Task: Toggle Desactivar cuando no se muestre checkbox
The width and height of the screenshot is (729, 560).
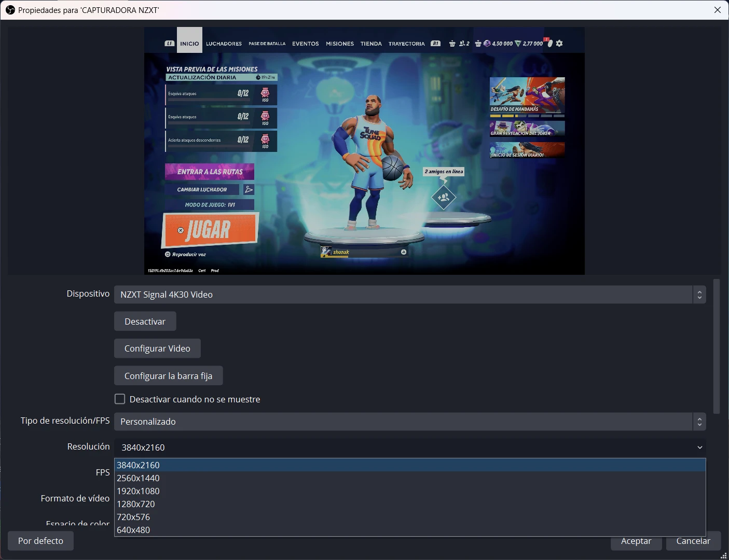Action: (x=120, y=399)
